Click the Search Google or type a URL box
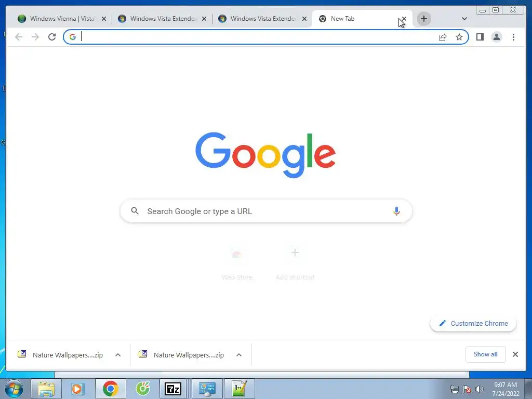This screenshot has height=399, width=532. (266, 211)
